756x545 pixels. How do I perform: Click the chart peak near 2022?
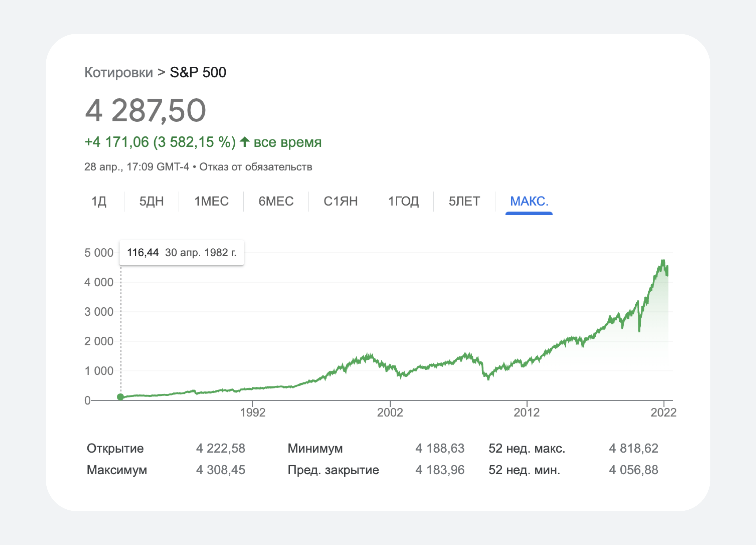[x=663, y=261]
